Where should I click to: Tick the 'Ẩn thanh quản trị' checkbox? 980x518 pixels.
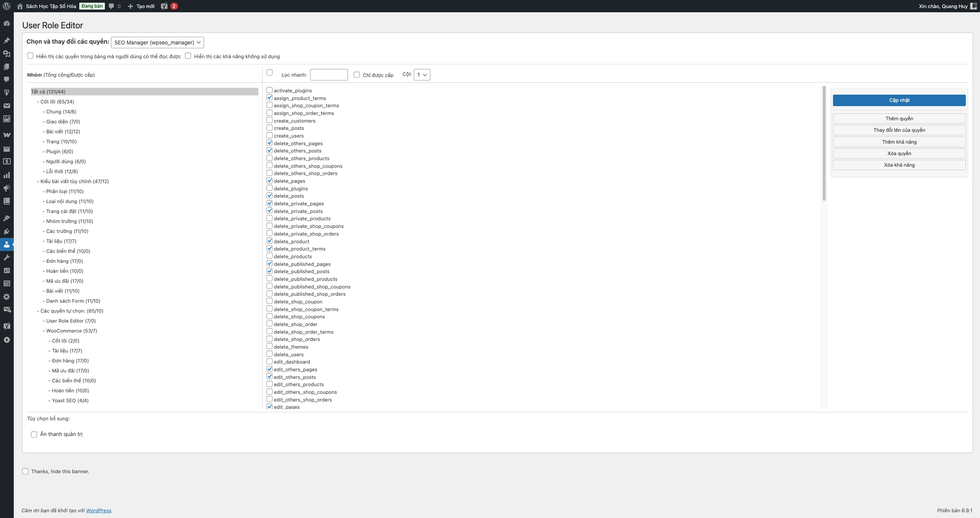[x=34, y=434]
